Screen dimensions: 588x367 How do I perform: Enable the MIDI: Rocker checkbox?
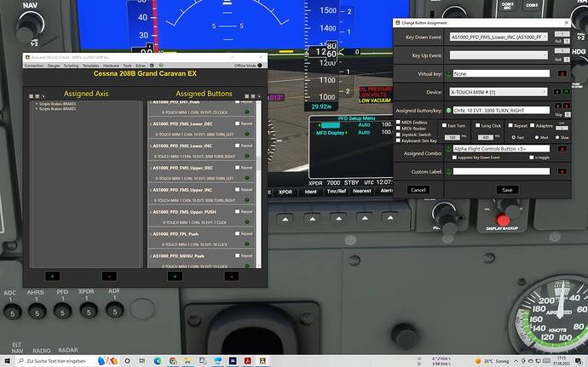[398, 129]
